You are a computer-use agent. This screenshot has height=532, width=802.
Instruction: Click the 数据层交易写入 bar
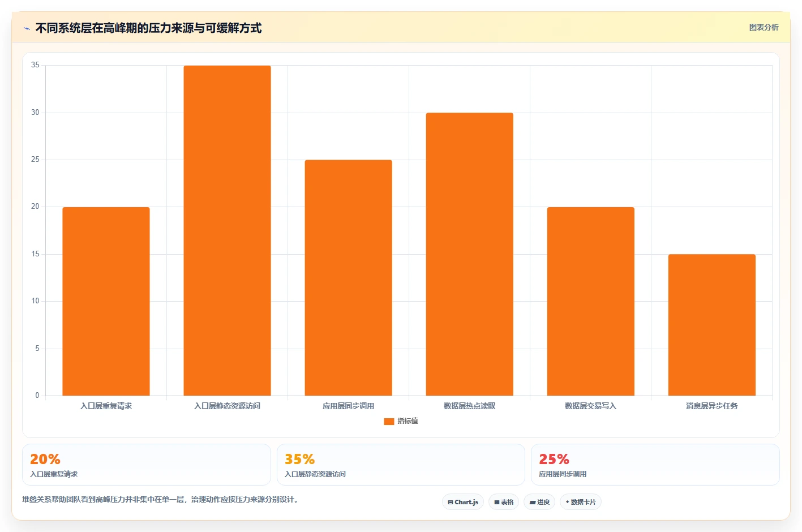pos(590,301)
